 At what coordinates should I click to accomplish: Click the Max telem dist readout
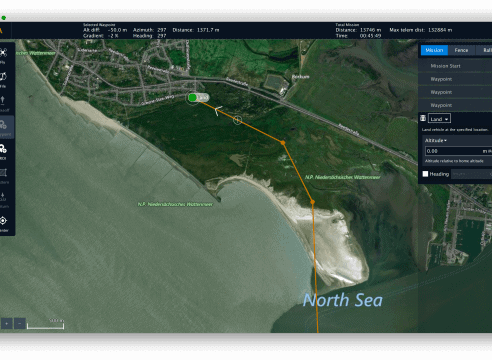point(421,30)
